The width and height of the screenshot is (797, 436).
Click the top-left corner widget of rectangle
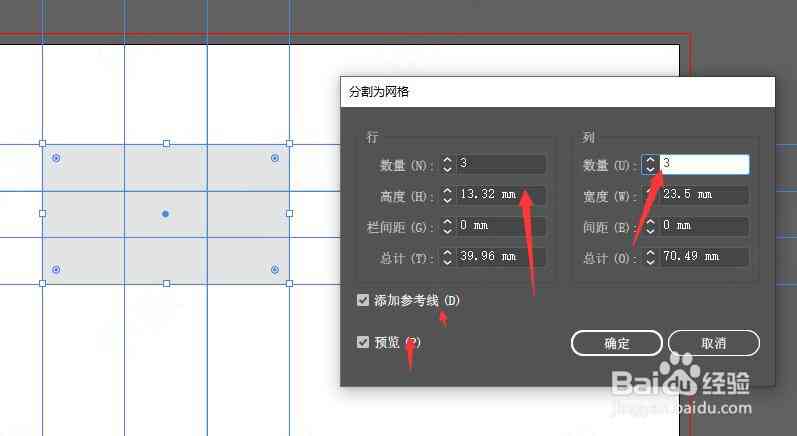56,159
